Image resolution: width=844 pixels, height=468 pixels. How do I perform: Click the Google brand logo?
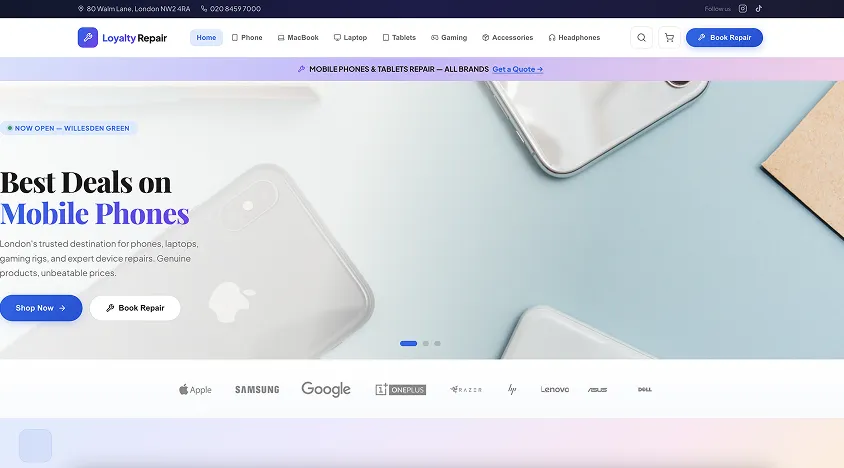point(326,389)
